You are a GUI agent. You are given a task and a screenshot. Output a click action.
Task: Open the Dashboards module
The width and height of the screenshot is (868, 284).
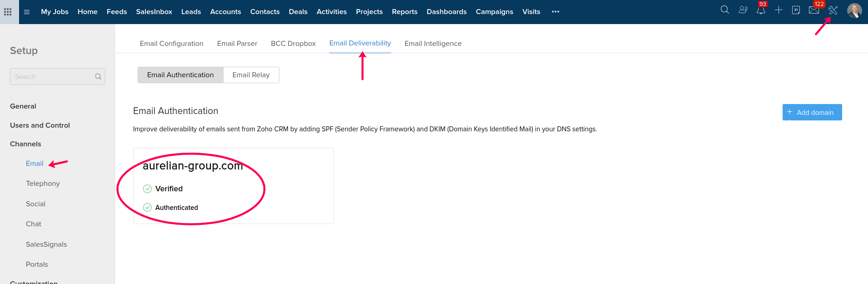[x=446, y=12]
